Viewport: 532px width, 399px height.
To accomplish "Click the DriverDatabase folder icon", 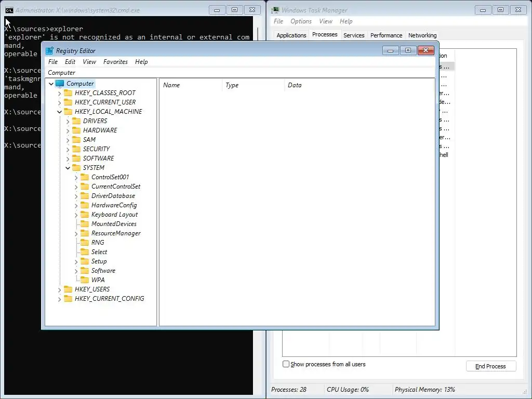I will click(x=85, y=195).
